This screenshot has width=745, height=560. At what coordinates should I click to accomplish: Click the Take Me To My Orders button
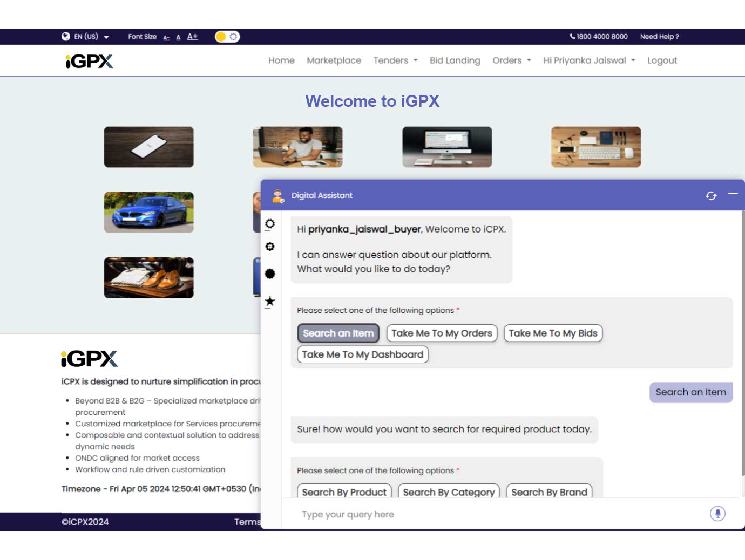pyautogui.click(x=442, y=333)
